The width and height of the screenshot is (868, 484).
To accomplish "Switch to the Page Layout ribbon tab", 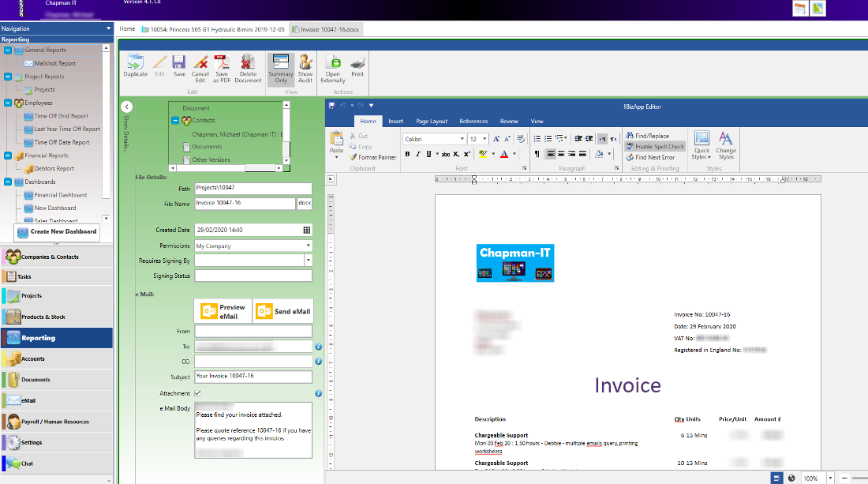I will point(433,121).
